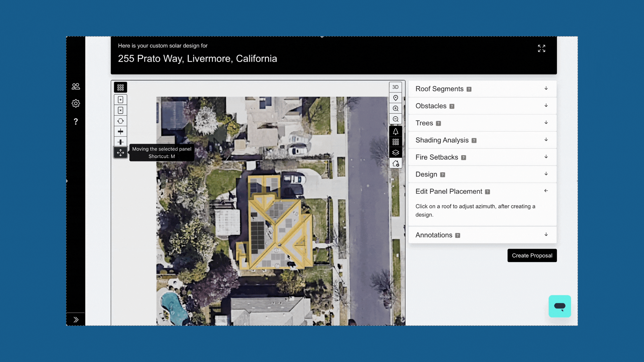Click help icon next to Trees
This screenshot has width=644, height=362.
438,124
